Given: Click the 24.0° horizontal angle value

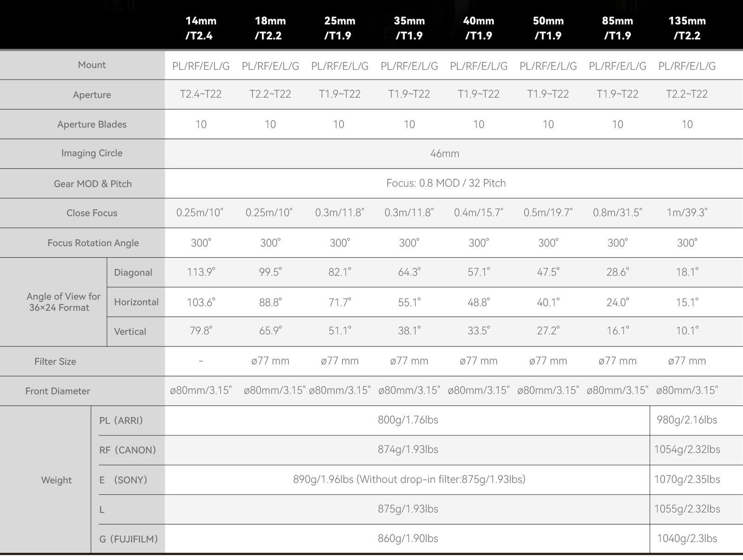Looking at the screenshot, I should pos(618,302).
